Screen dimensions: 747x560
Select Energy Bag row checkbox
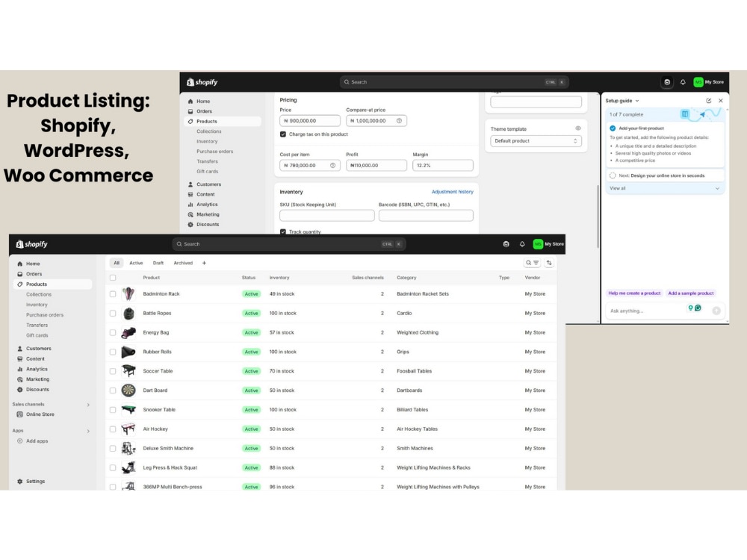pos(113,333)
